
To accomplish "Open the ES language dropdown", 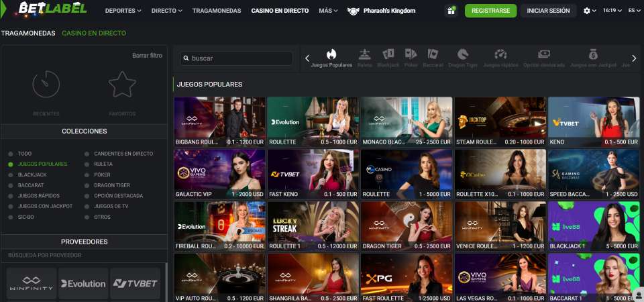I will click(631, 11).
